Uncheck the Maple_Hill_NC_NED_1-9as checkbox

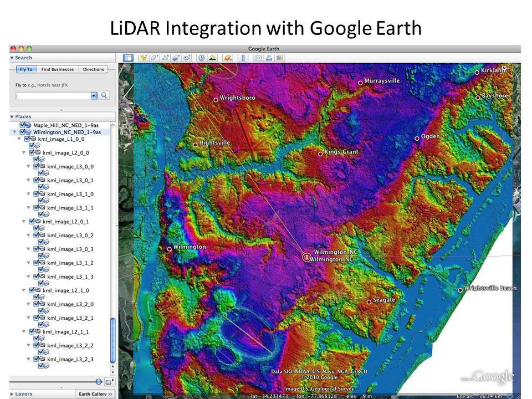coord(23,125)
